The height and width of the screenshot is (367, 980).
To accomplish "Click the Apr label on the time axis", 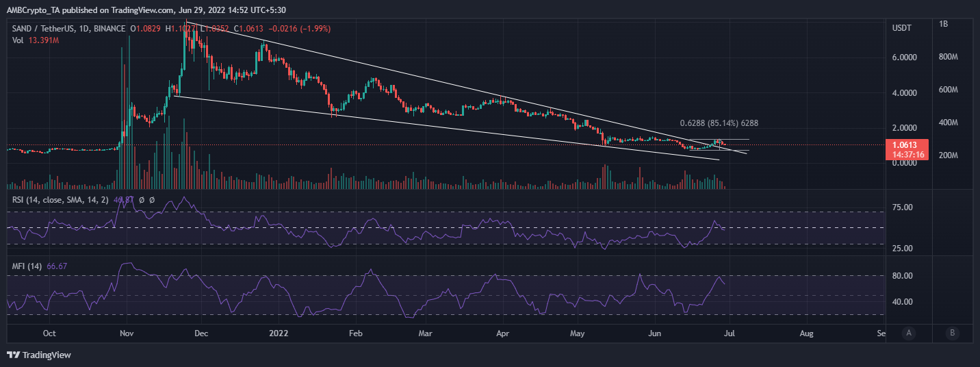I will tap(503, 333).
